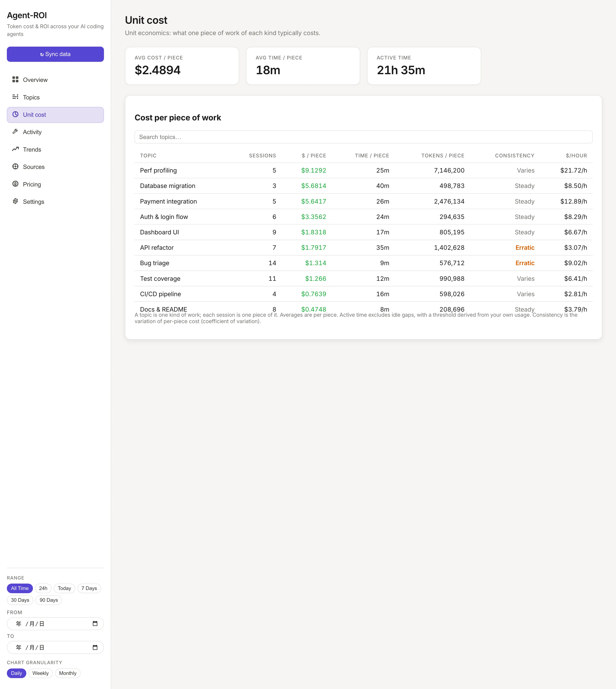
Task: Click the Bug triage topic name
Action: (x=154, y=263)
